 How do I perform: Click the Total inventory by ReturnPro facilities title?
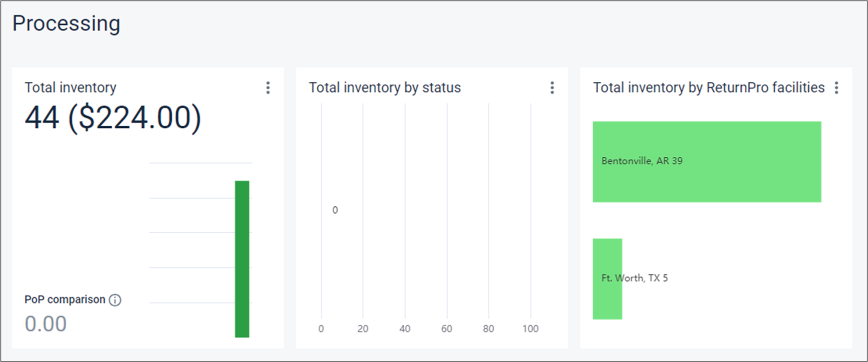pos(708,88)
